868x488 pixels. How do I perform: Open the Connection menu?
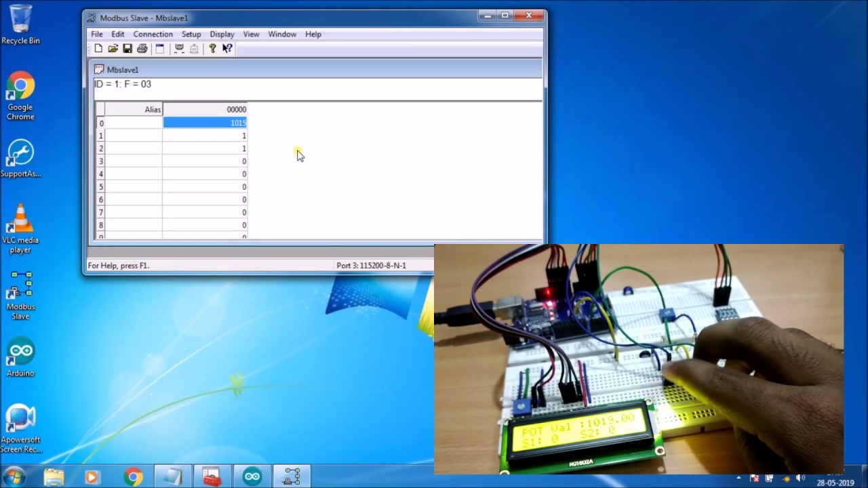click(153, 34)
